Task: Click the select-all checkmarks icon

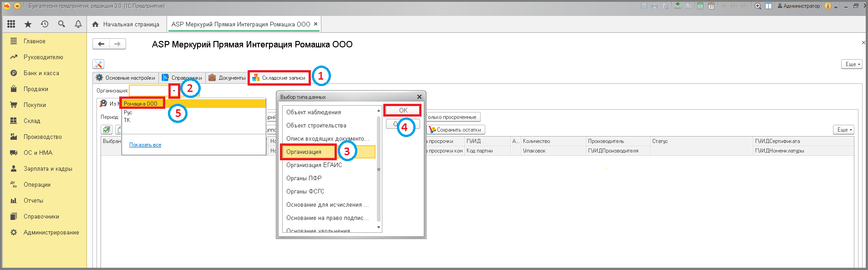Action: [107, 130]
